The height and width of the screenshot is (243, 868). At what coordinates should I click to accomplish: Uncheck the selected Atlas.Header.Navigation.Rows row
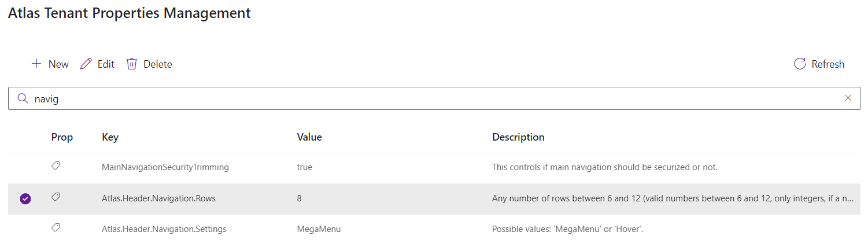point(25,198)
